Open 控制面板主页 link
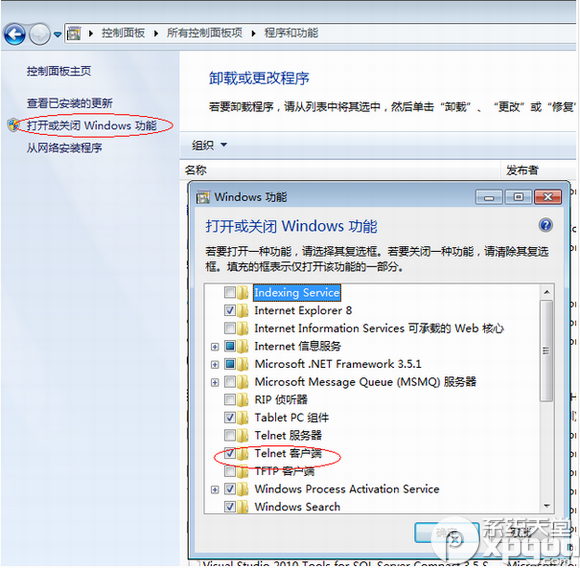 coord(59,71)
